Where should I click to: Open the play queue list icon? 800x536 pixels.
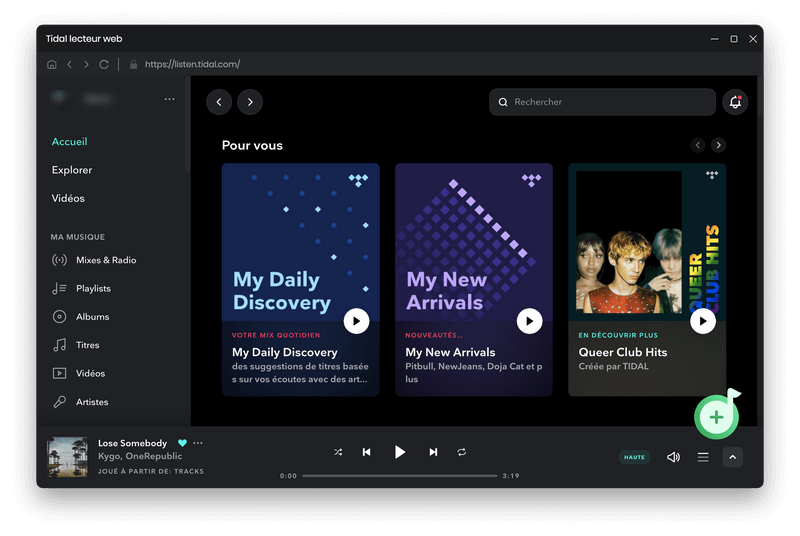pos(703,457)
